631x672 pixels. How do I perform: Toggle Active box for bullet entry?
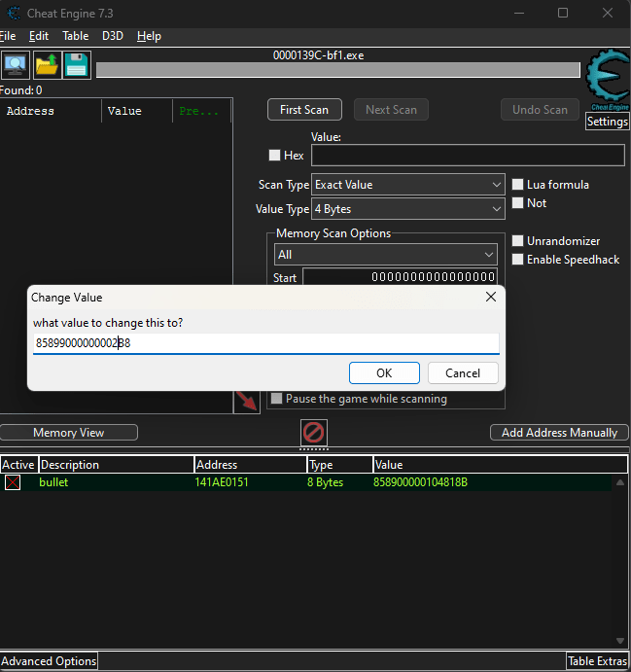13,482
